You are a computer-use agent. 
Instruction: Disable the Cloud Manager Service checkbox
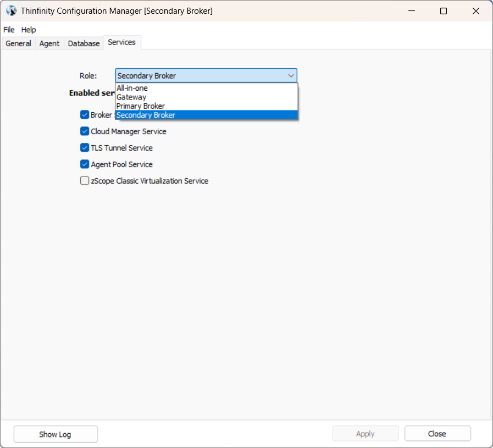click(85, 131)
